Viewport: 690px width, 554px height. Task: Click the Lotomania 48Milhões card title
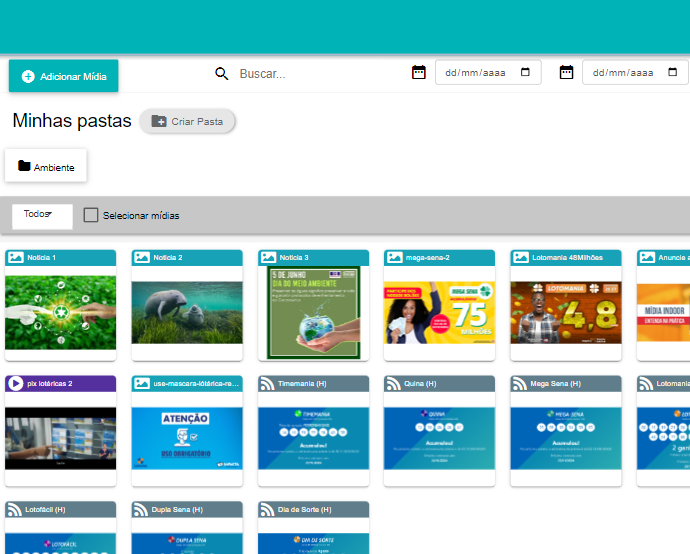click(x=567, y=257)
